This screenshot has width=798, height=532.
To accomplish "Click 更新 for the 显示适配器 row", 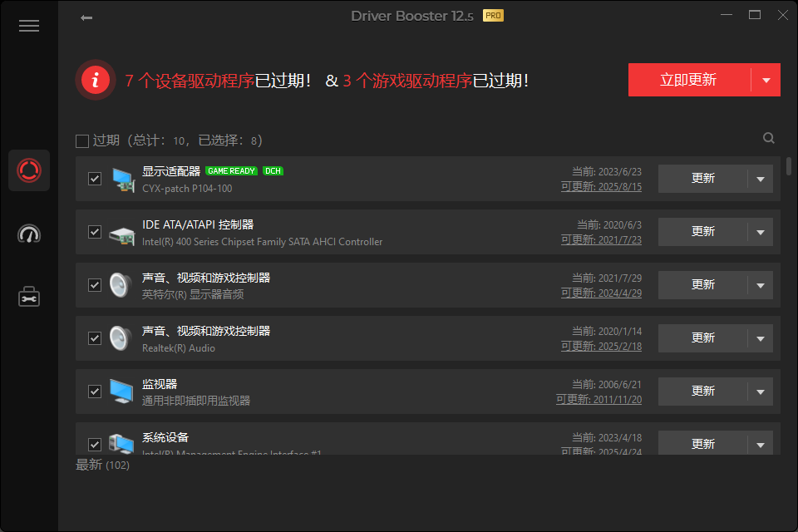I will (x=703, y=179).
